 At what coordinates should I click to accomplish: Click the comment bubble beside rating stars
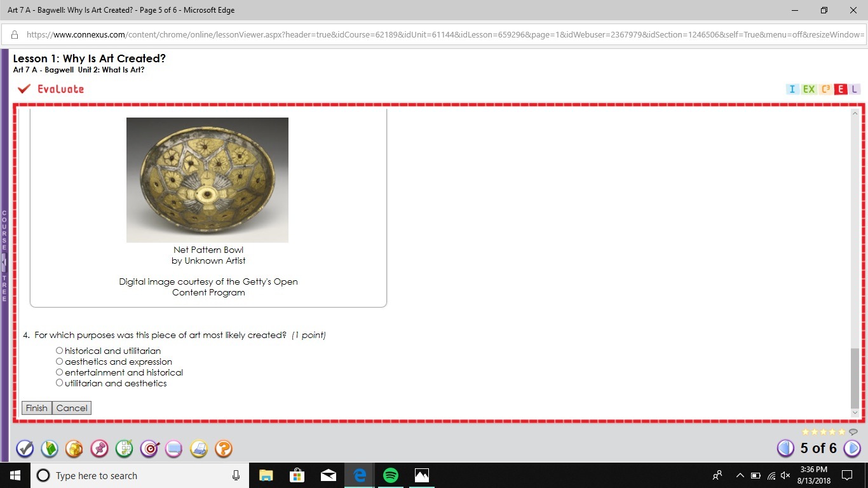(853, 432)
